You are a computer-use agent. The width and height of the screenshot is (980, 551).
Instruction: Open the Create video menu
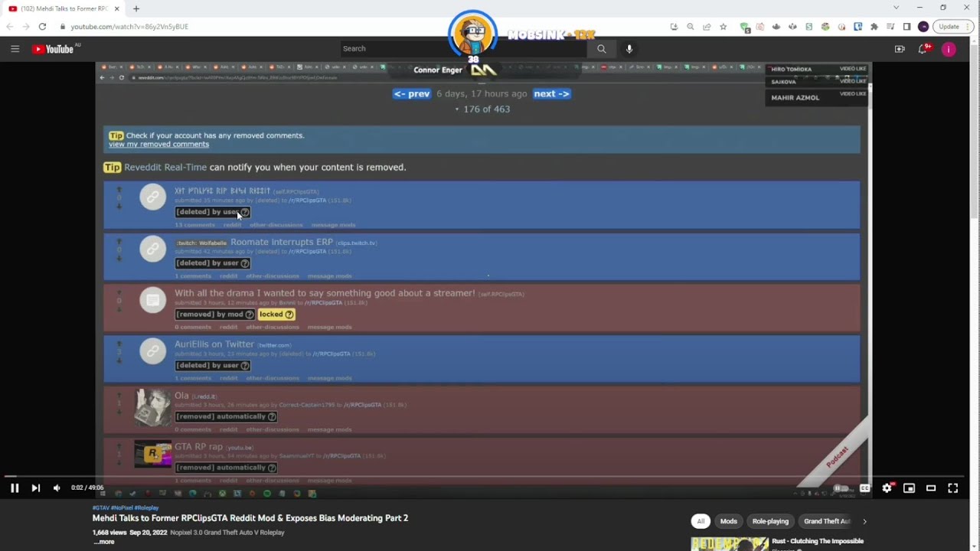coord(900,49)
